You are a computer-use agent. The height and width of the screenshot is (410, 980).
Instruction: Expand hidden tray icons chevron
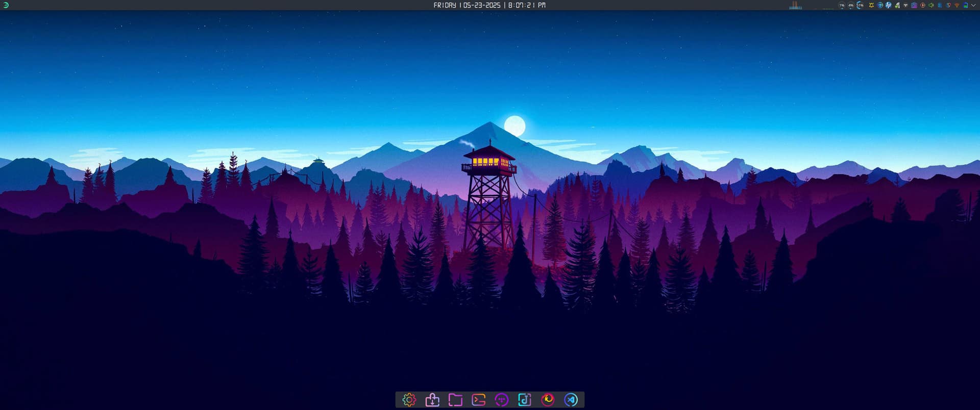973,5
